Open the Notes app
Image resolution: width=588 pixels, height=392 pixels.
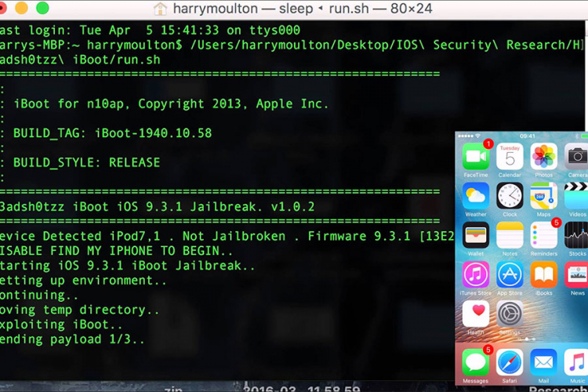click(510, 235)
